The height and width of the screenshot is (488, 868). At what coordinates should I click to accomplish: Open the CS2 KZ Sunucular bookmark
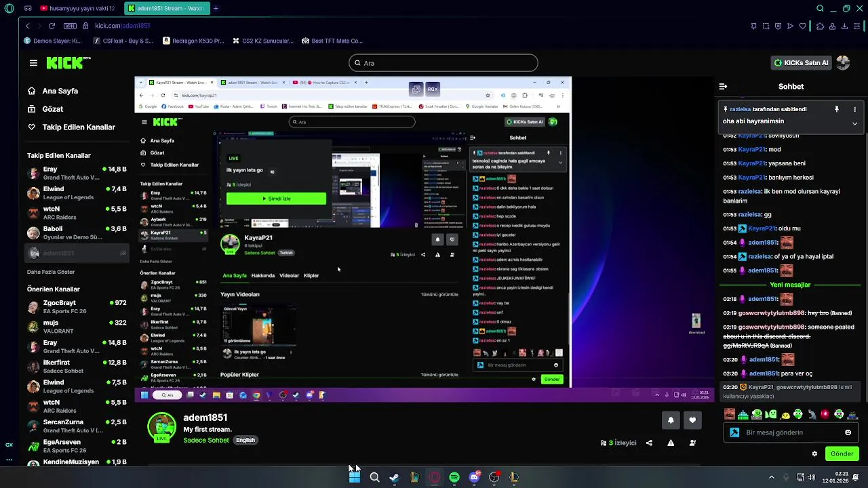click(263, 41)
